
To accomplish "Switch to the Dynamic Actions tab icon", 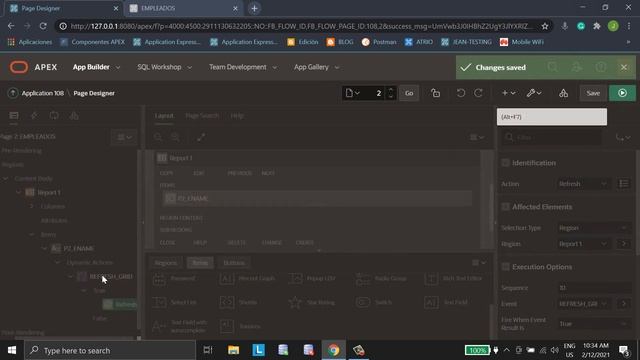I will coord(34,116).
